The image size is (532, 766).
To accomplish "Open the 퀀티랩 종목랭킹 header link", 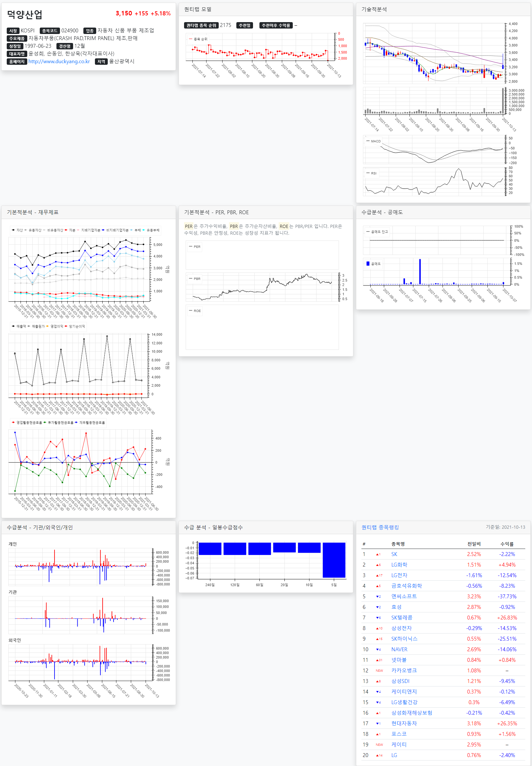I will (380, 527).
